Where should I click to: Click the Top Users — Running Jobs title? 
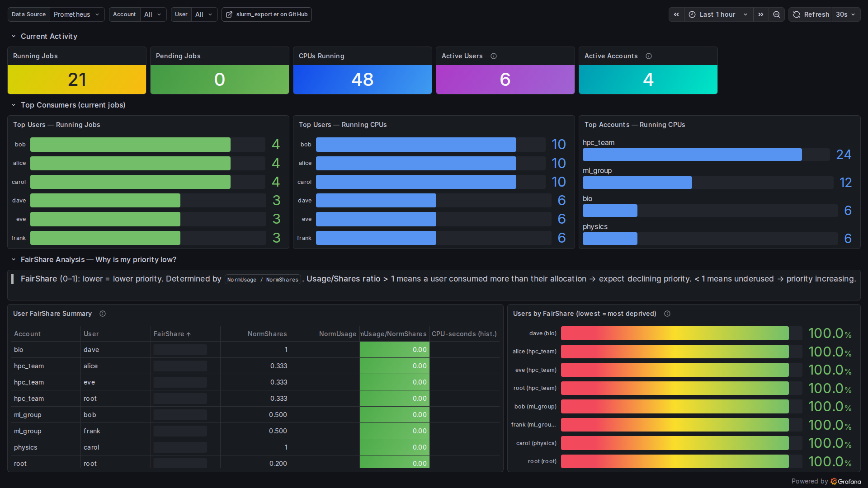57,125
